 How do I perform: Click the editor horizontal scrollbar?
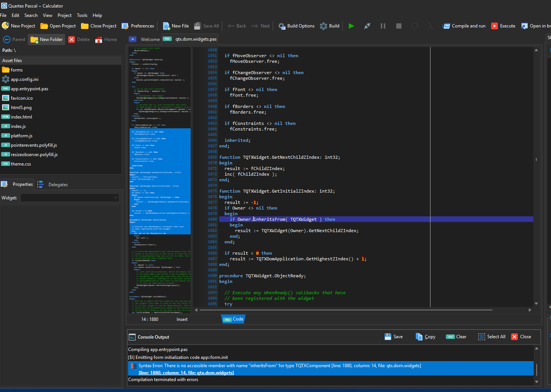(x=346, y=310)
